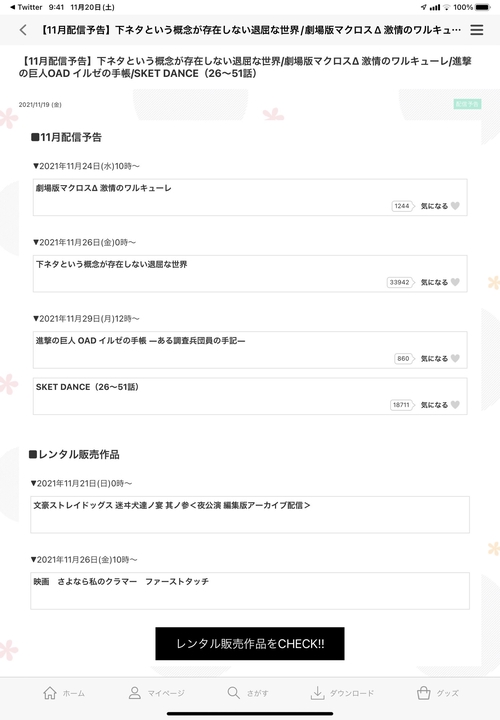This screenshot has height=720, width=500.
Task: Toggle heart for 劇場版マクロスΔ
Action: pyautogui.click(x=455, y=206)
